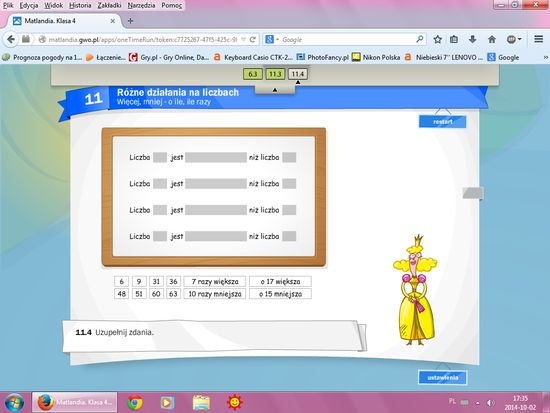Go to the home page icon

(492, 39)
